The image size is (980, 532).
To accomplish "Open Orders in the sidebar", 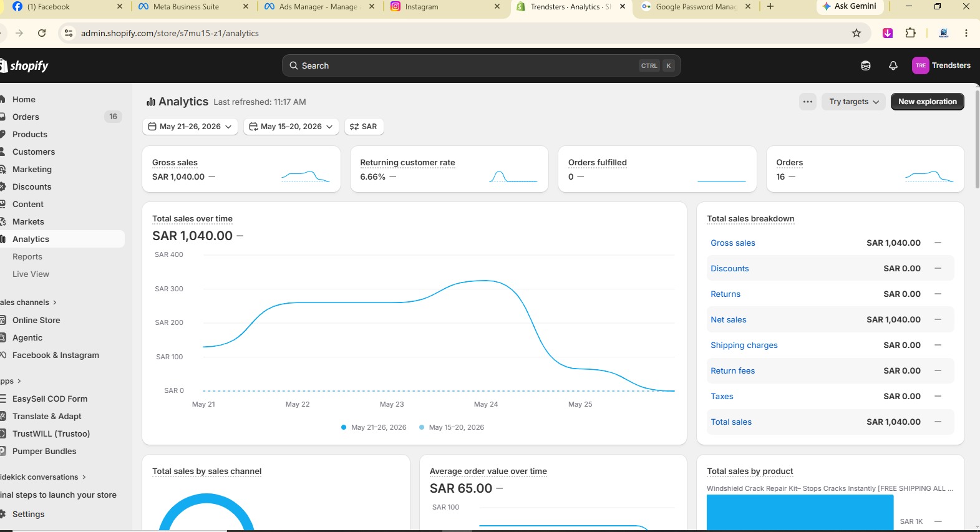I will 26,117.
